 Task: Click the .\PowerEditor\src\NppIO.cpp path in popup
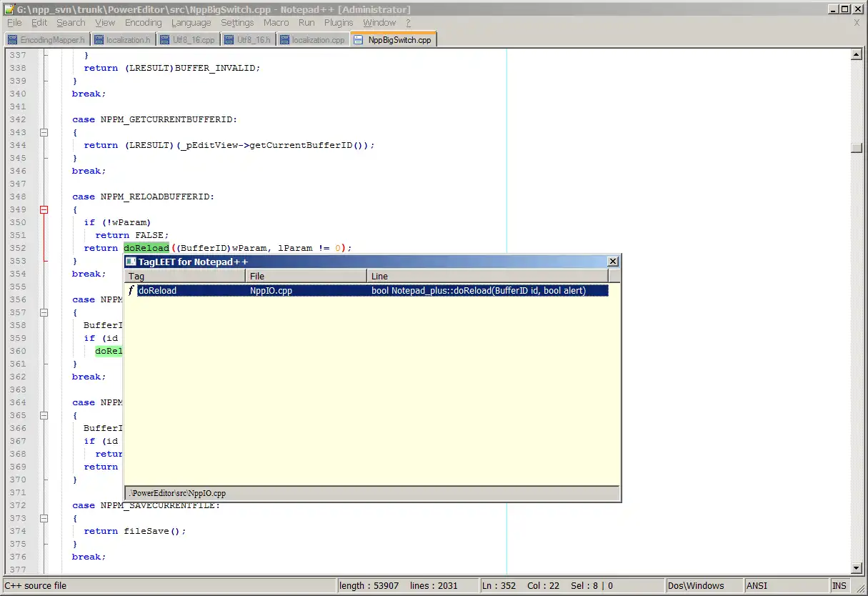[x=177, y=493]
